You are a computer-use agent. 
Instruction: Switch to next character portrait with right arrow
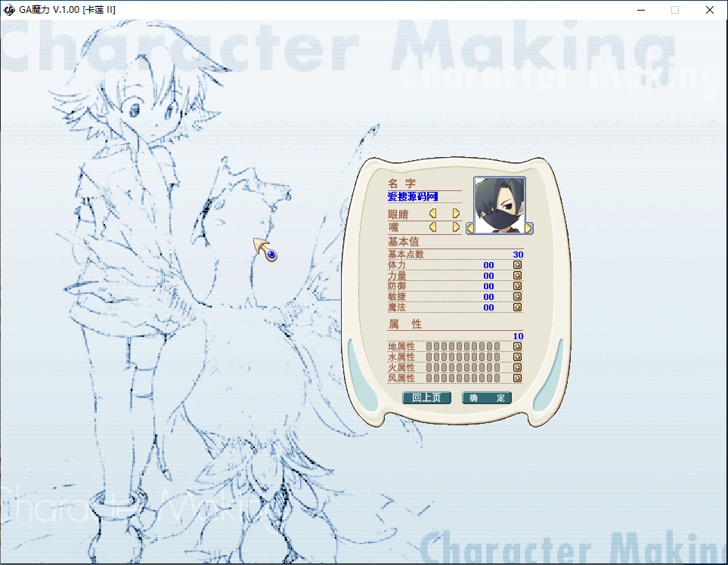(x=528, y=227)
